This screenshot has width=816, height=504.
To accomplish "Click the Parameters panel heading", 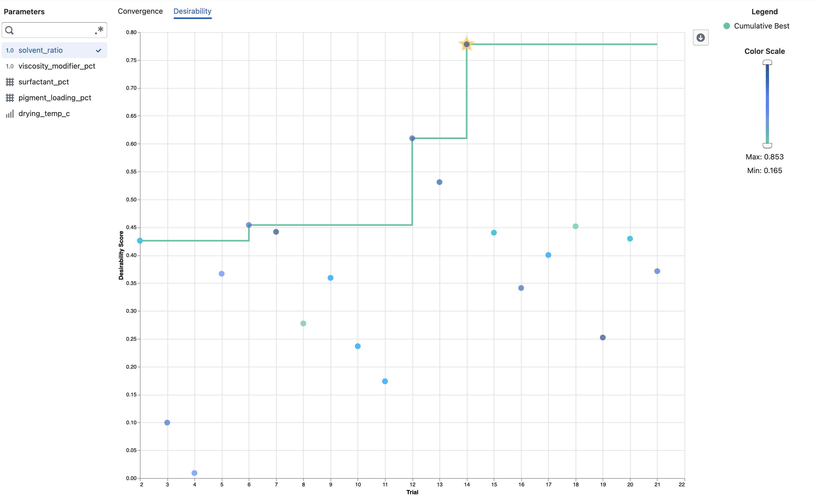I will (24, 12).
